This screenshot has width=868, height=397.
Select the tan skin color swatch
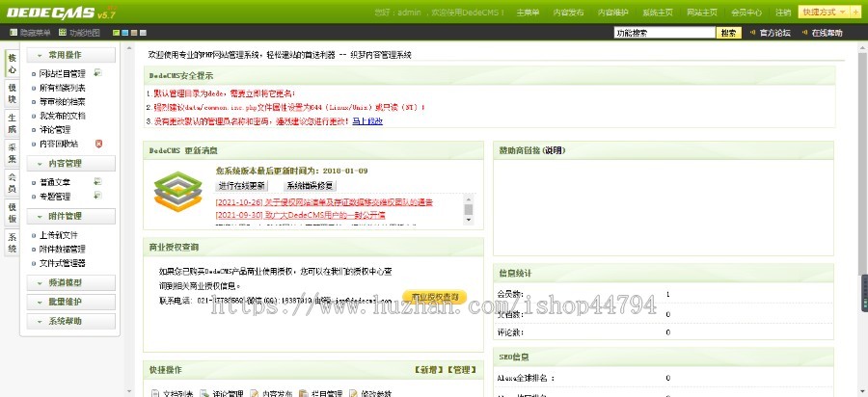[133, 33]
